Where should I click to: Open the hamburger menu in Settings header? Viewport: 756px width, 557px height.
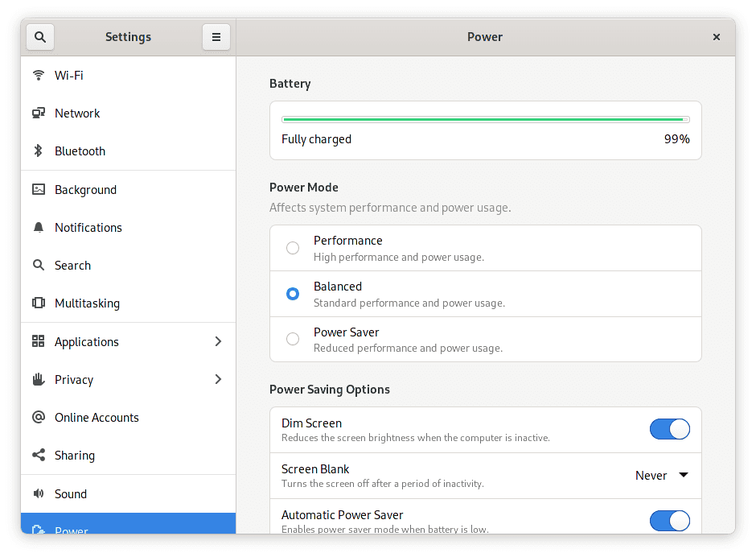click(216, 37)
